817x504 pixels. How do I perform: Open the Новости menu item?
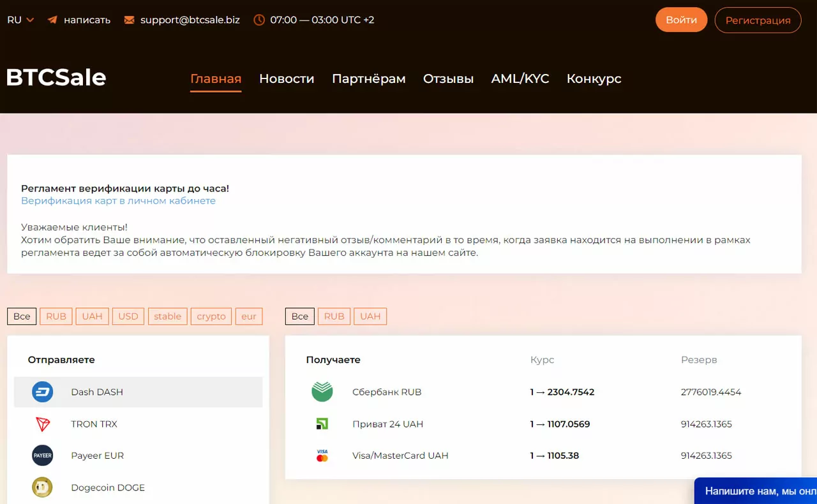click(x=287, y=78)
